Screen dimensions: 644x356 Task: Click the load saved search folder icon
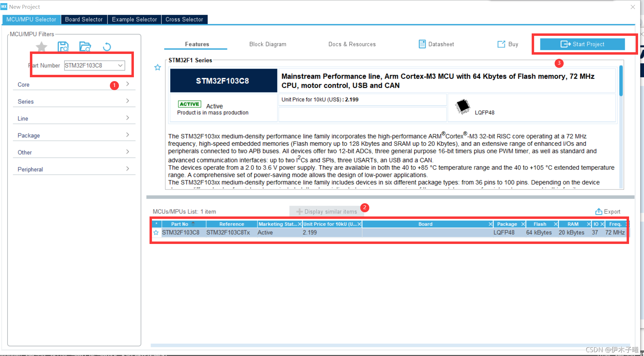[85, 47]
